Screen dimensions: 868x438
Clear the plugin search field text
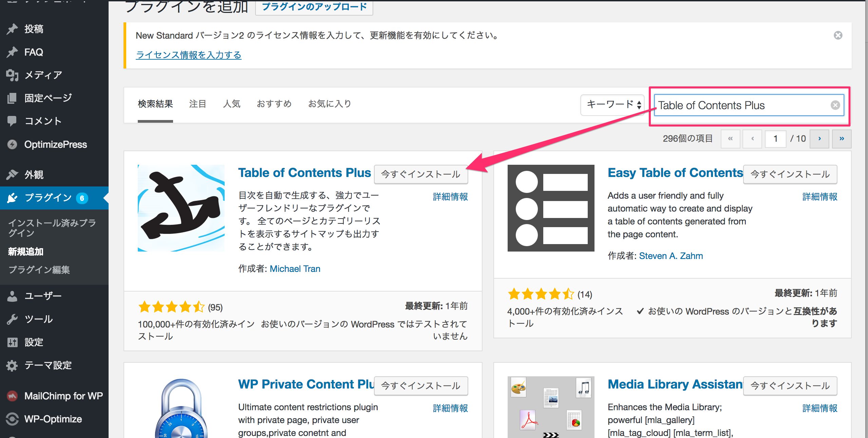tap(835, 105)
